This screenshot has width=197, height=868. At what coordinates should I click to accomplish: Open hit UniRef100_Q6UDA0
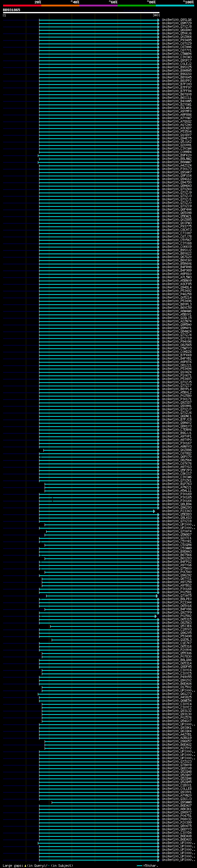(x=177, y=30)
